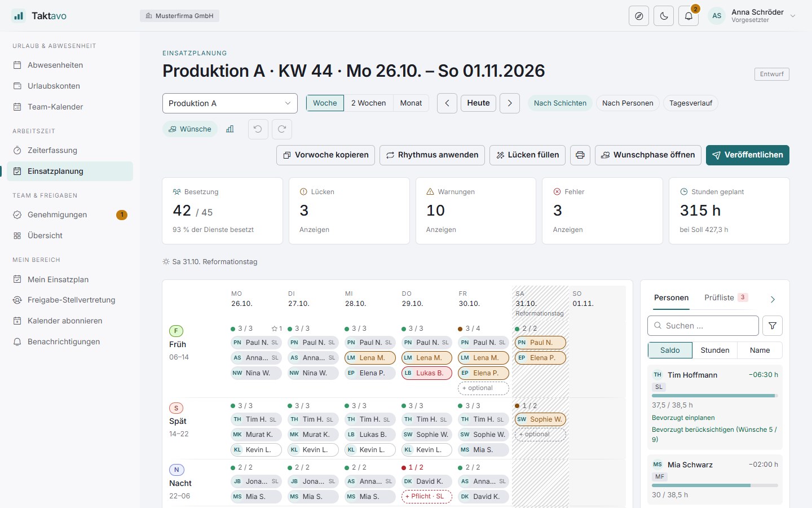Open the bar chart statistics icon
This screenshot has height=508, width=812.
tap(230, 129)
